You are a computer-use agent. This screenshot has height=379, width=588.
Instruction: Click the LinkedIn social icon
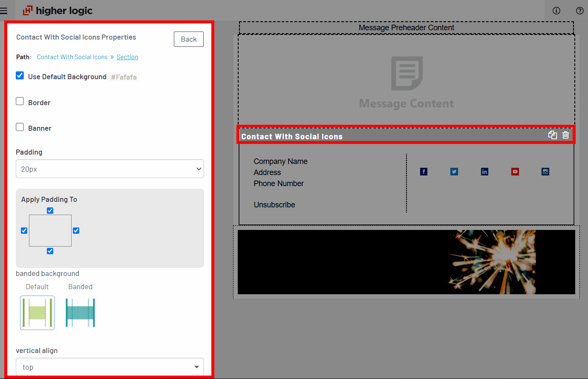[x=484, y=172]
